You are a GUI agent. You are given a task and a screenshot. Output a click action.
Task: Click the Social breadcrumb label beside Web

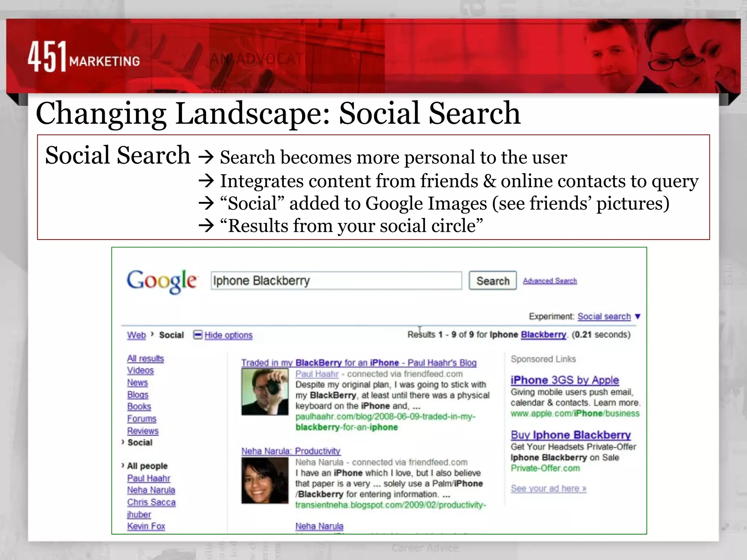pos(171,335)
